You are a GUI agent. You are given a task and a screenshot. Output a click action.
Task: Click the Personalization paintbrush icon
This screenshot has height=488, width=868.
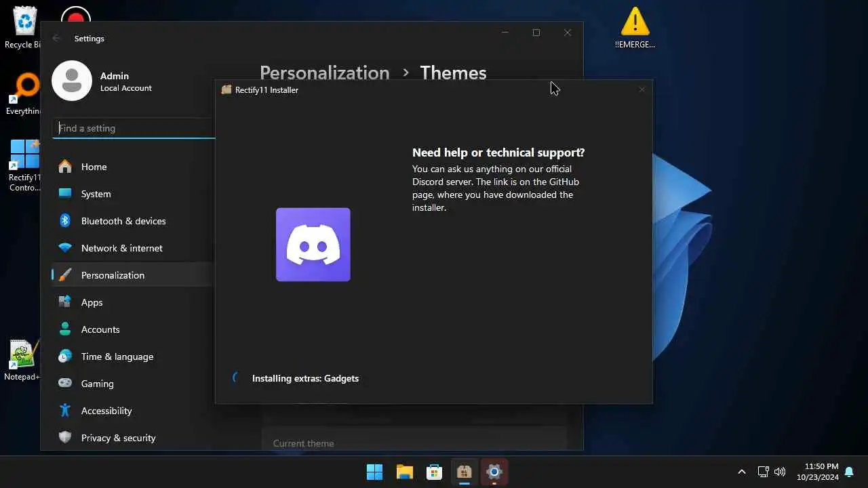65,274
